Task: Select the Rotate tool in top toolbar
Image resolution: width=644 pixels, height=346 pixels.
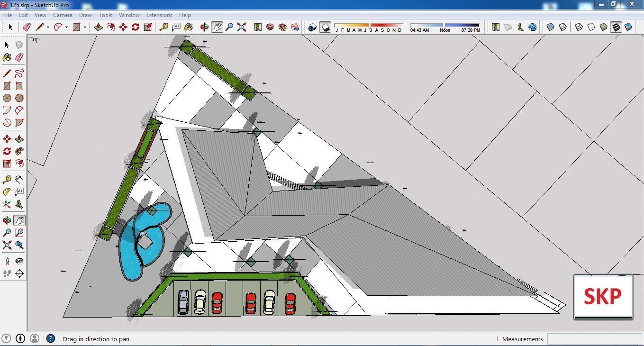Action: 136,27
